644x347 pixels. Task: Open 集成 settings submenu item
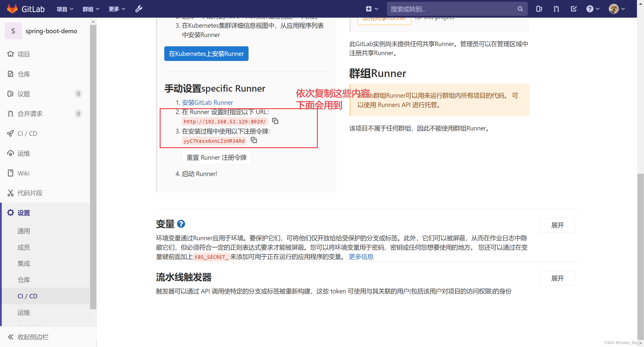[x=24, y=263]
